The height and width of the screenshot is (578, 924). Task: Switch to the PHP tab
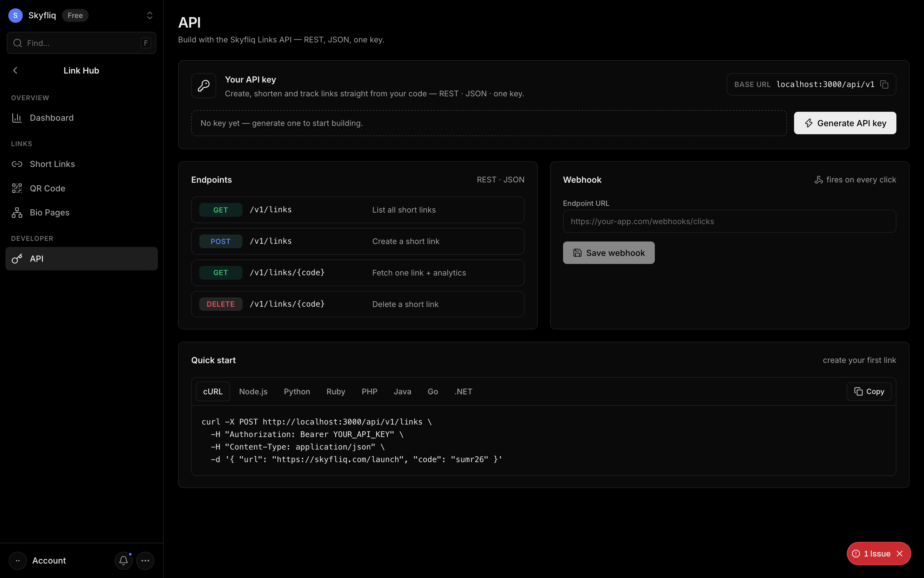[x=369, y=391]
